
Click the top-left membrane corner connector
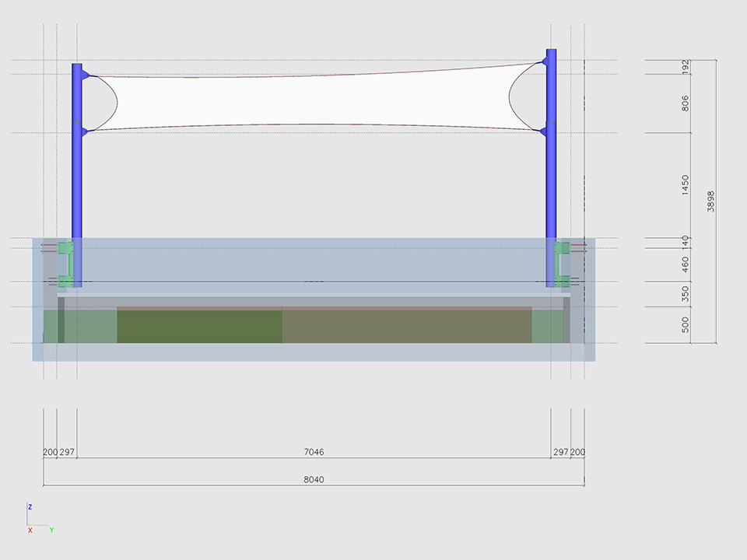[86, 75]
